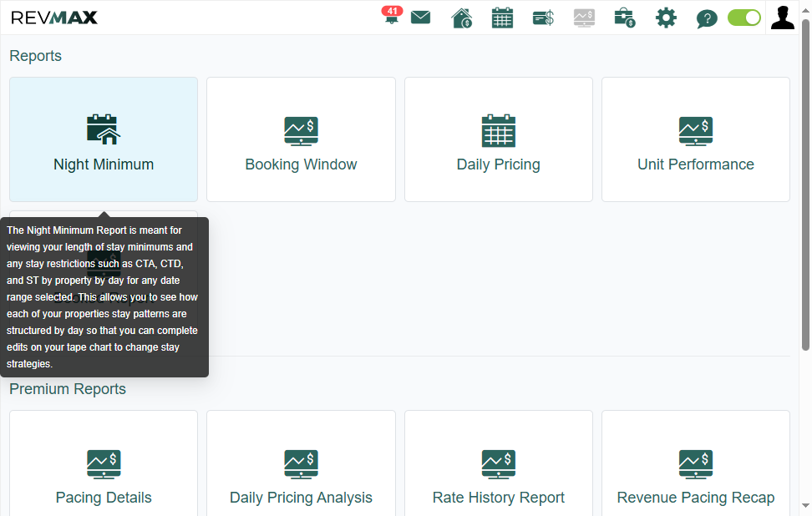The image size is (812, 516).
Task: Open the greyed monitor chart icon in header
Action: pos(584,18)
